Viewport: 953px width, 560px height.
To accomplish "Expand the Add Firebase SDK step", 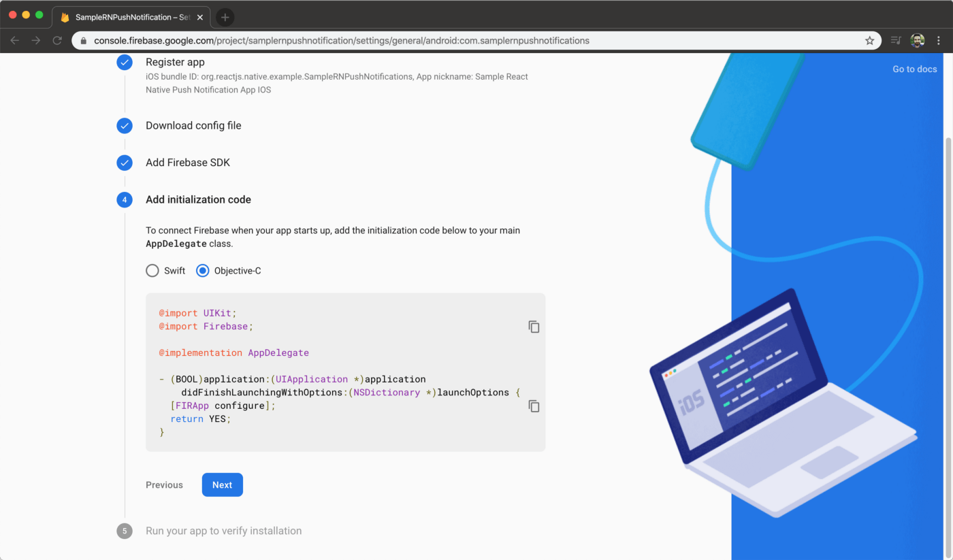I will (x=188, y=163).
